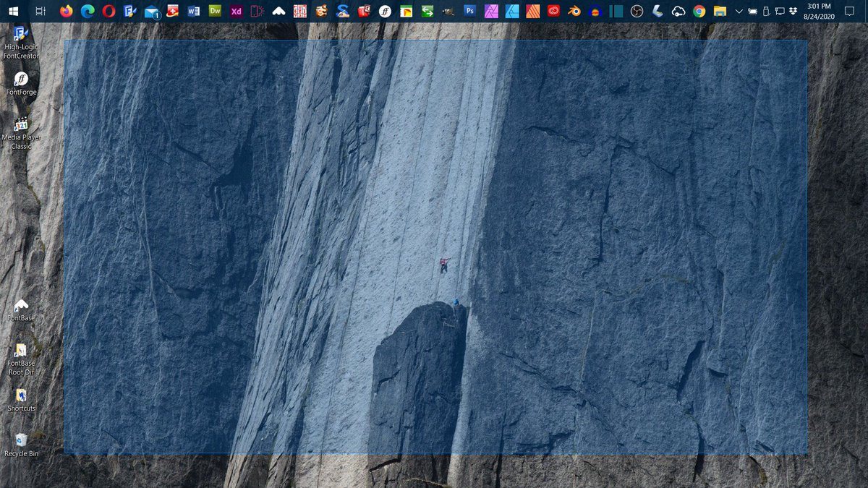The height and width of the screenshot is (488, 868).
Task: Launch Adobe XD from the taskbar
Action: tap(236, 11)
